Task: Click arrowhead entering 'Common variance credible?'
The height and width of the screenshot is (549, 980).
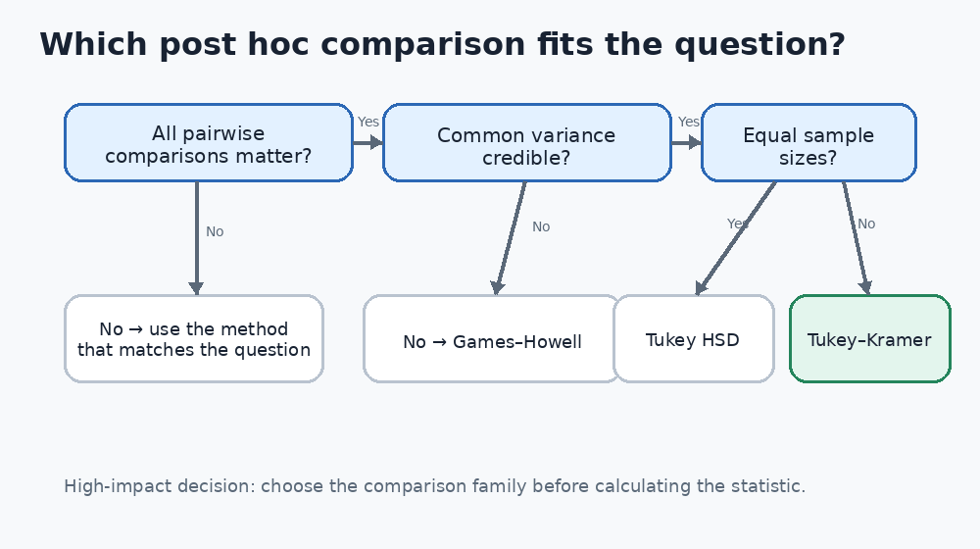Action: click(376, 142)
